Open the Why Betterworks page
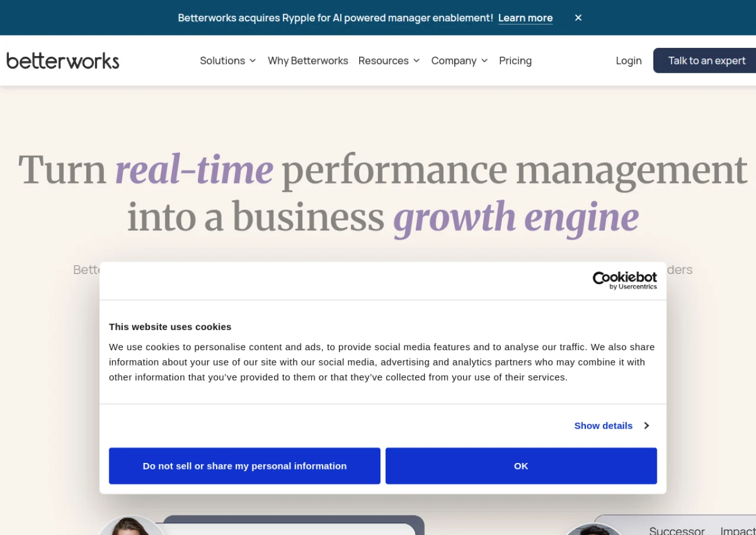The height and width of the screenshot is (535, 756). [x=308, y=61]
